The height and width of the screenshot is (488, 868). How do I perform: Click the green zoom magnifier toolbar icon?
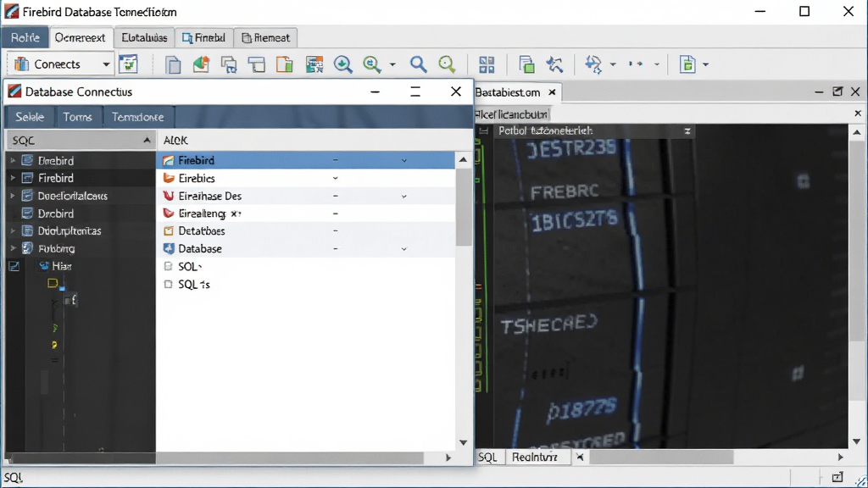371,64
